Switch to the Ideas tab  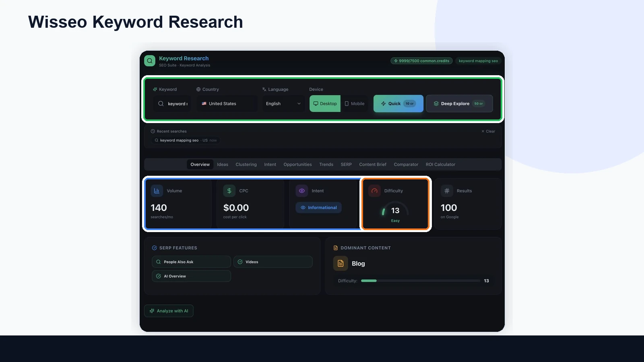[x=223, y=165]
